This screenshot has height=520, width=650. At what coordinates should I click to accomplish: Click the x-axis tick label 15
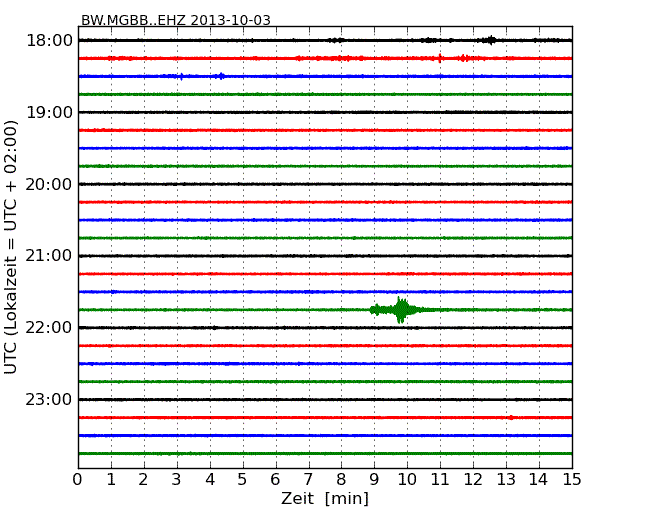pos(572,480)
